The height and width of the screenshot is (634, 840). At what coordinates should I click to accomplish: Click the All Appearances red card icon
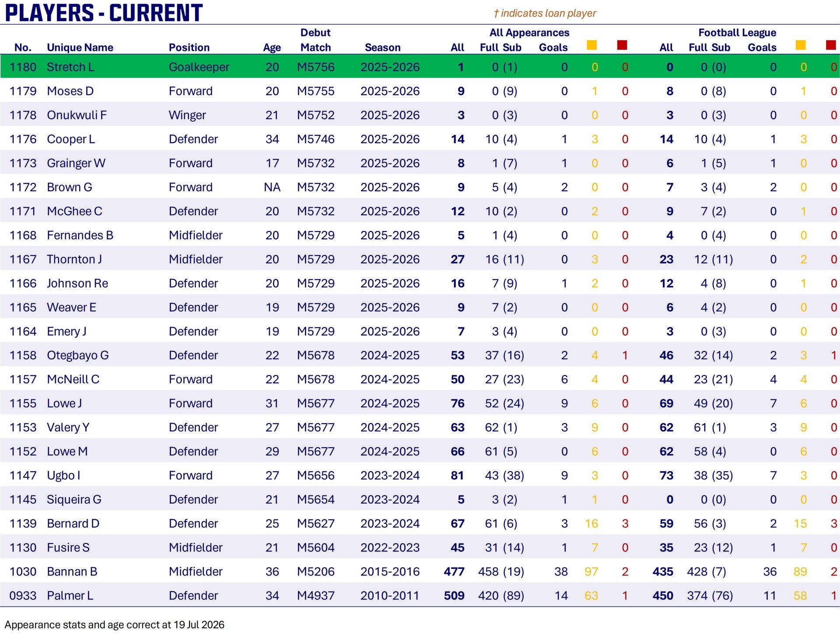tap(622, 45)
